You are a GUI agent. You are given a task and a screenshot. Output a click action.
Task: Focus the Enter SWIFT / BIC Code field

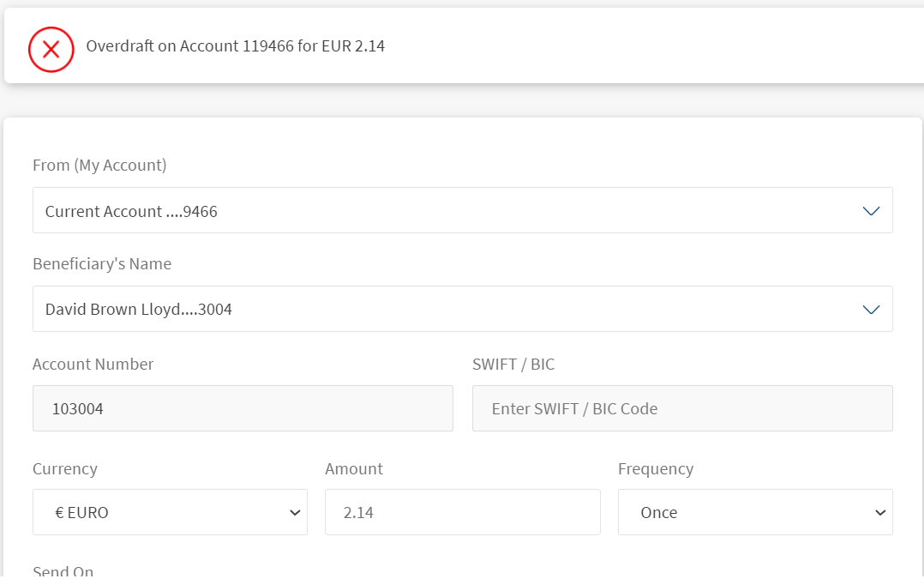682,408
